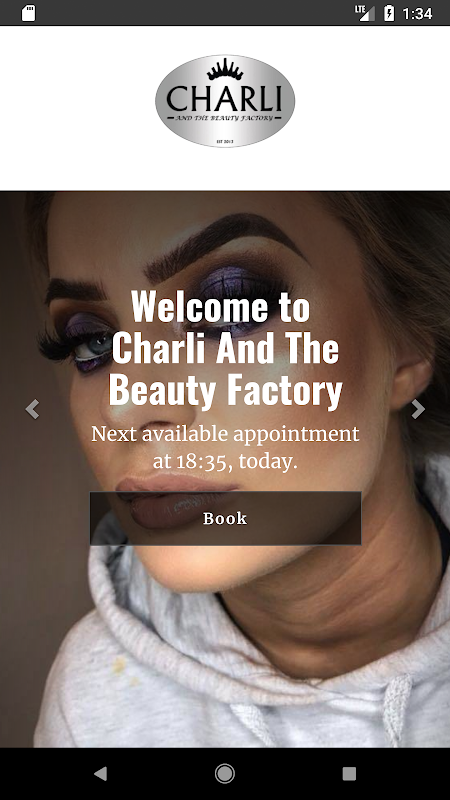The height and width of the screenshot is (800, 450).
Task: Tap the 1:34 clock in the status bar
Action: pos(417,13)
